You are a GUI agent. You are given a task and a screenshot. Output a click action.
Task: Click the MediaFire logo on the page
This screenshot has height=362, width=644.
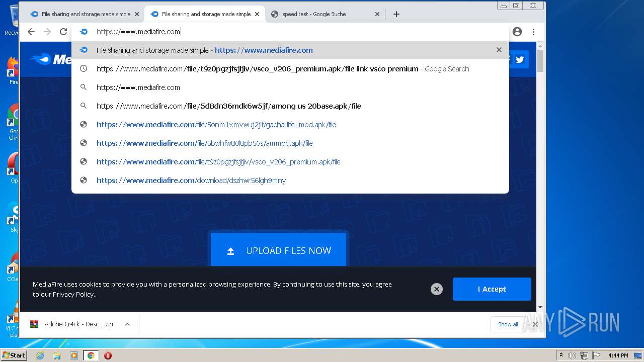click(x=50, y=59)
